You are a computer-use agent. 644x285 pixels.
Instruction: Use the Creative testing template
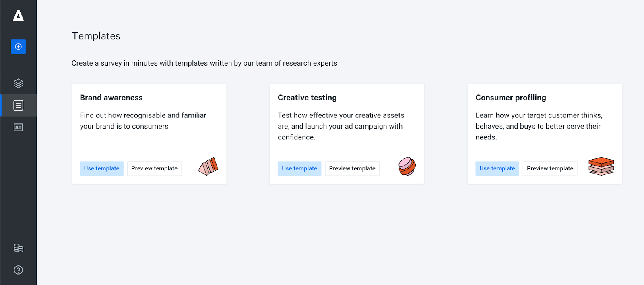[x=299, y=168]
